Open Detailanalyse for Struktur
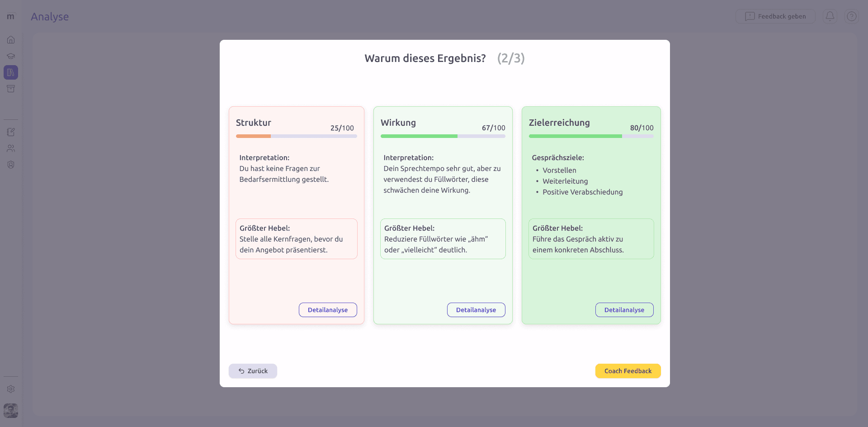Viewport: 868px width, 427px height. click(x=328, y=310)
